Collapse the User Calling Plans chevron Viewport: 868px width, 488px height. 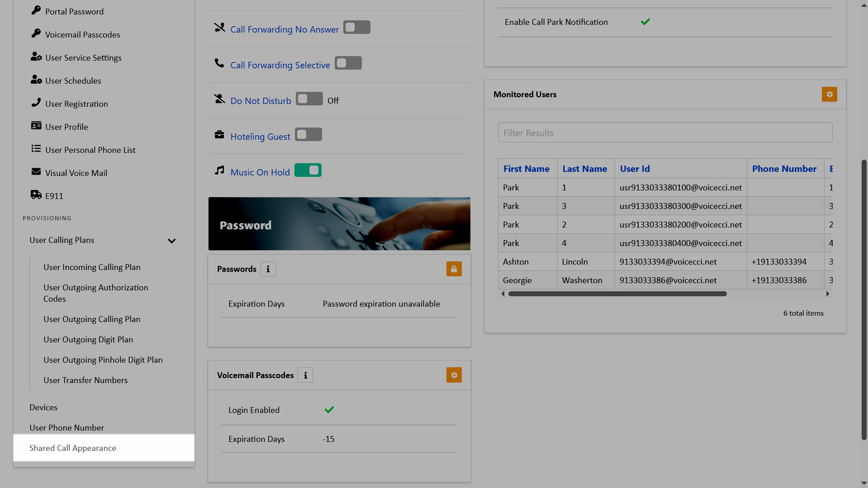tap(171, 241)
